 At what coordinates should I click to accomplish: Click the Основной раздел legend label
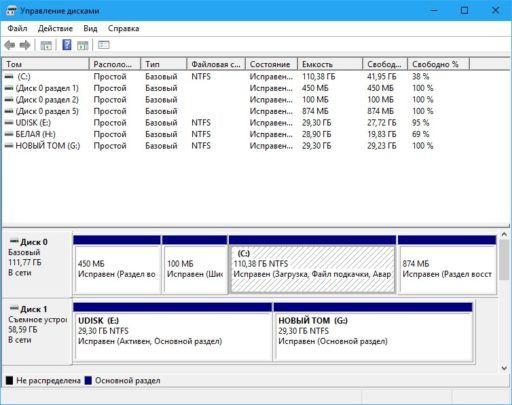click(x=128, y=381)
